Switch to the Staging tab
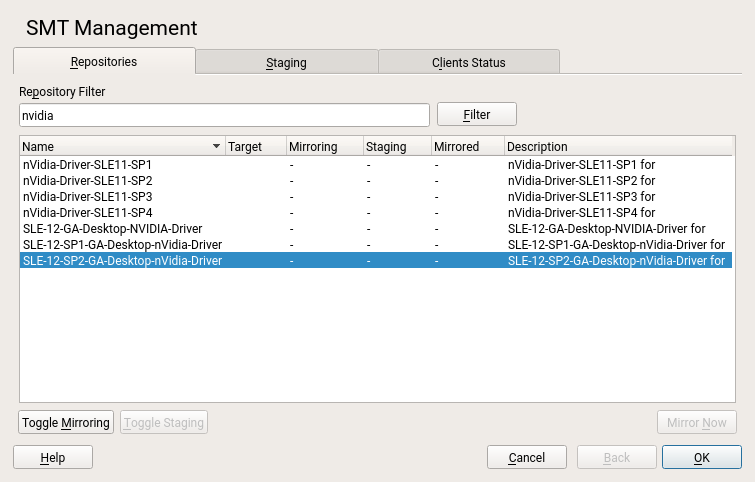755x482 pixels. click(286, 62)
